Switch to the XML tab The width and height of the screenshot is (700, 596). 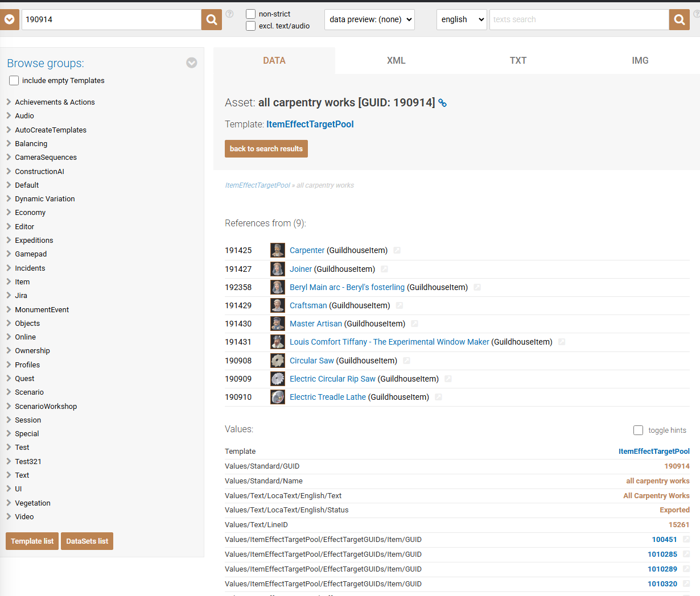coord(396,61)
